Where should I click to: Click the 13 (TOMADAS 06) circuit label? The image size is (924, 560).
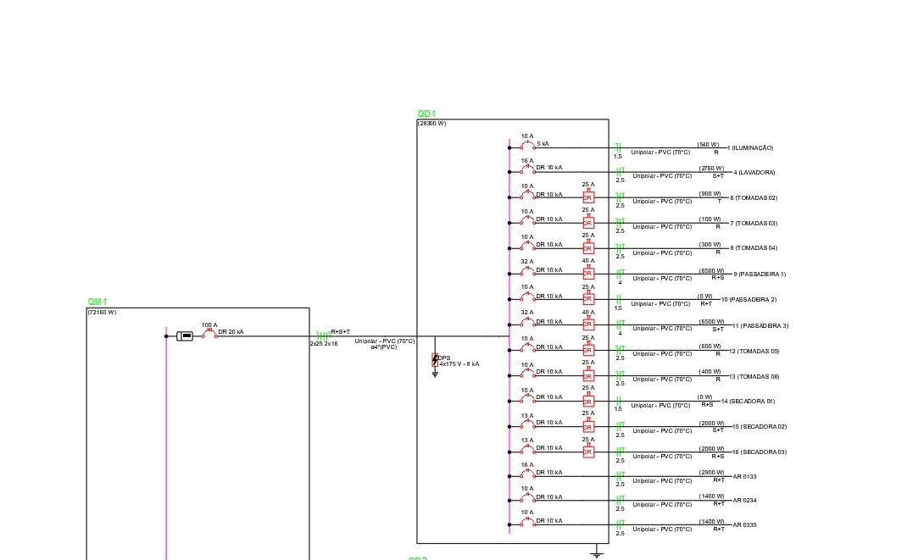pos(754,376)
